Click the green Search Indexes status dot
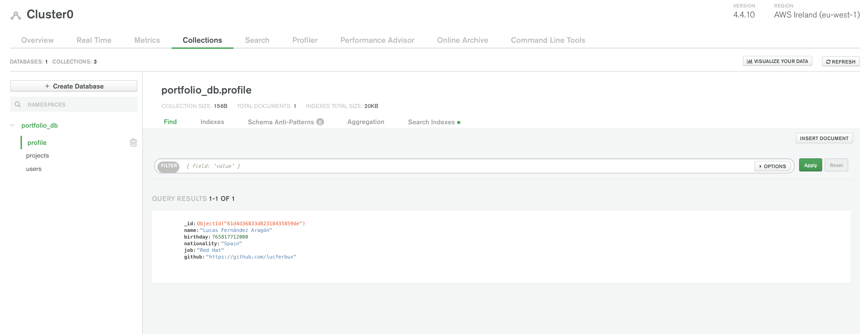This screenshot has width=868, height=334. point(459,123)
